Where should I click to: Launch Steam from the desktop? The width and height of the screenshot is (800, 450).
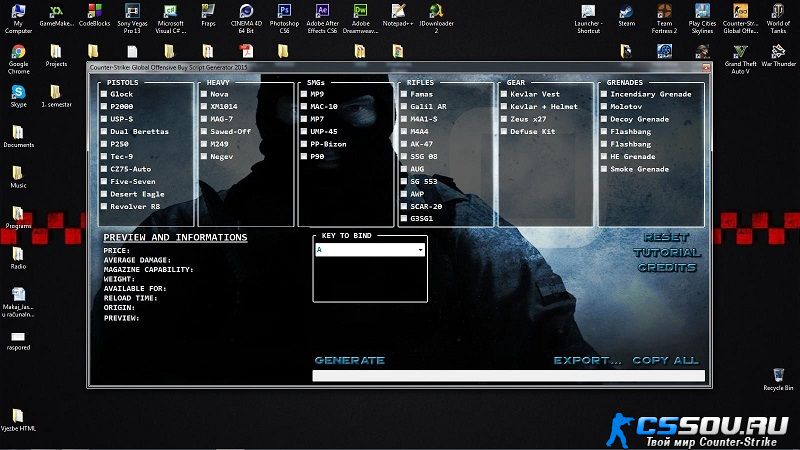(x=627, y=15)
